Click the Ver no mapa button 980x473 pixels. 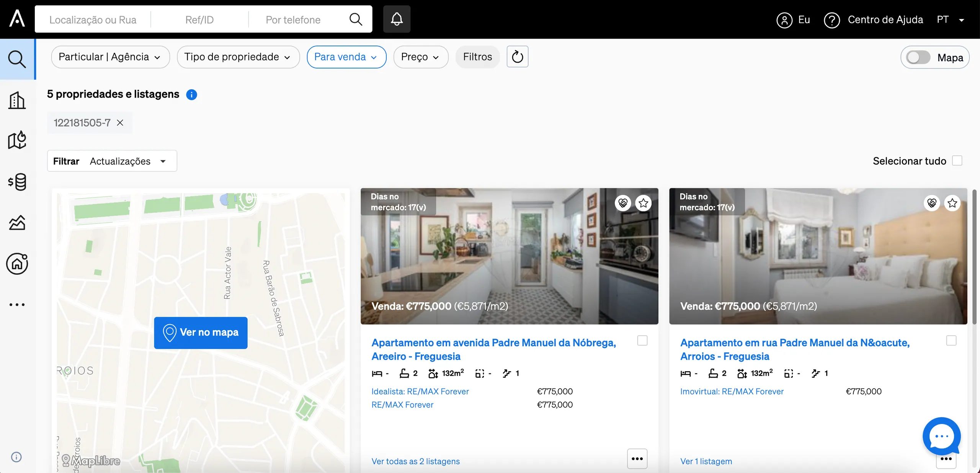(201, 333)
